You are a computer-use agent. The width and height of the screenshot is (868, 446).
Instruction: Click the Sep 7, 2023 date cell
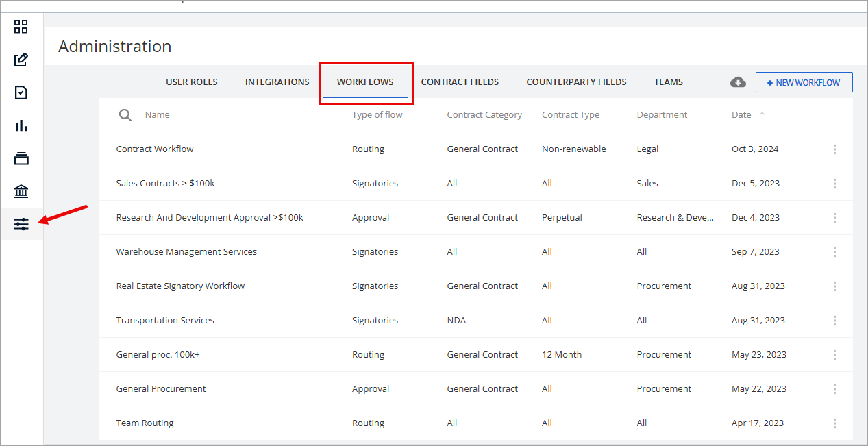click(x=756, y=252)
